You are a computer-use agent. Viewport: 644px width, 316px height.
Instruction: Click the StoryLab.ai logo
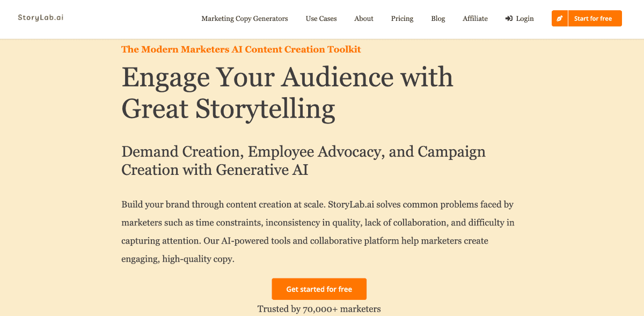pos(40,18)
